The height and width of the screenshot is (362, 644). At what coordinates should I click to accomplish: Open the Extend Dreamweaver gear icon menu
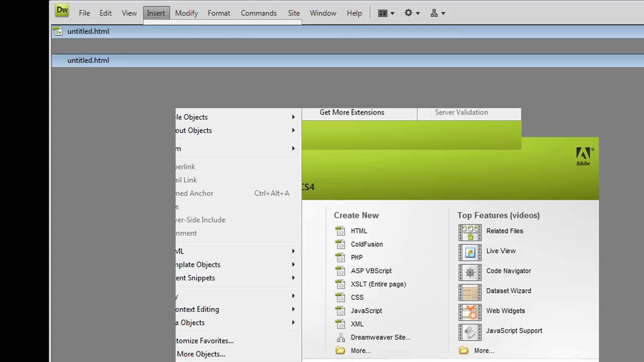(x=412, y=13)
